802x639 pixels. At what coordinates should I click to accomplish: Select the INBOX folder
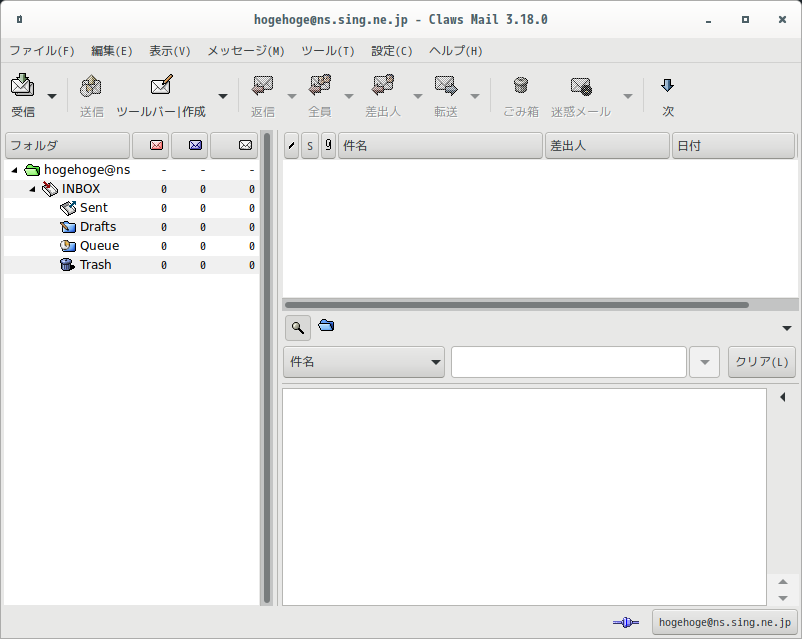(x=81, y=189)
